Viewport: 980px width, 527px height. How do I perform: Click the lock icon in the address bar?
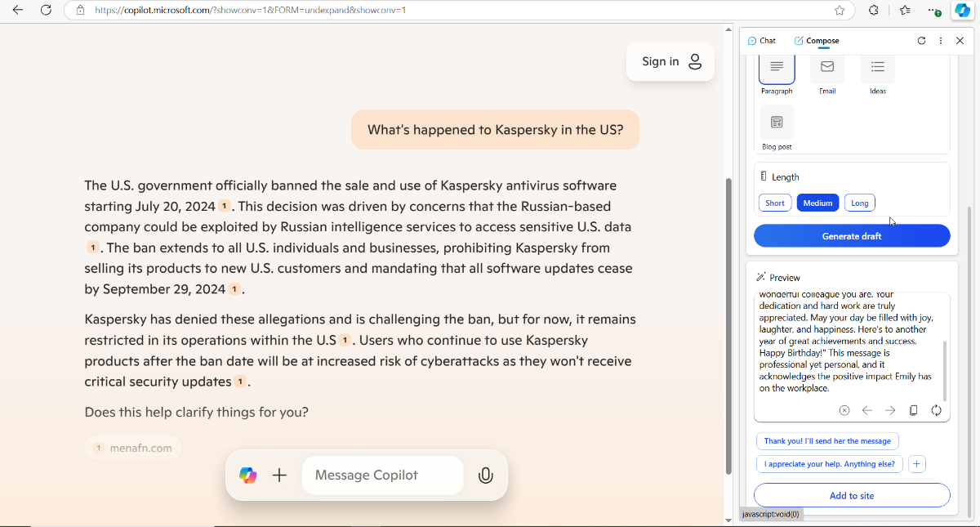[79, 11]
